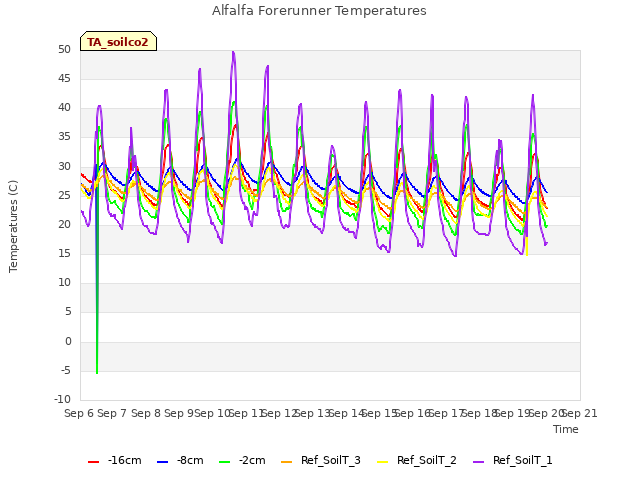The width and height of the screenshot is (640, 480).
Task: Click the blue -8cm legend color marker
Action: click(x=162, y=462)
